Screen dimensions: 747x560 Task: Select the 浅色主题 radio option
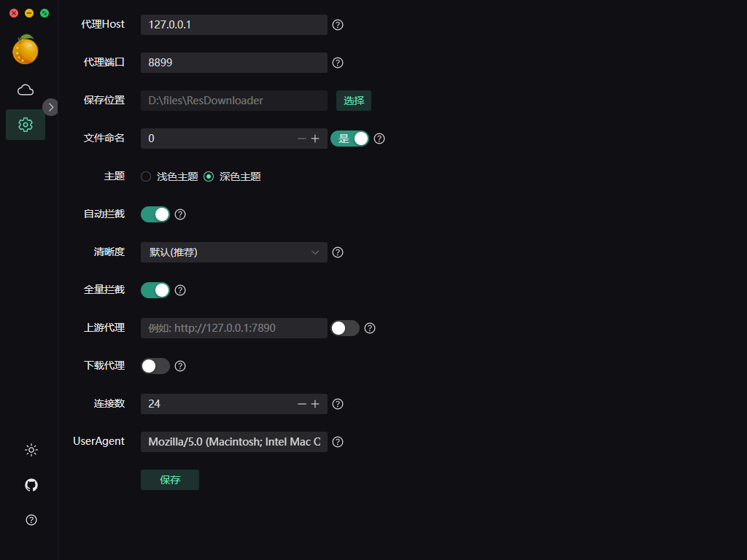pyautogui.click(x=144, y=176)
